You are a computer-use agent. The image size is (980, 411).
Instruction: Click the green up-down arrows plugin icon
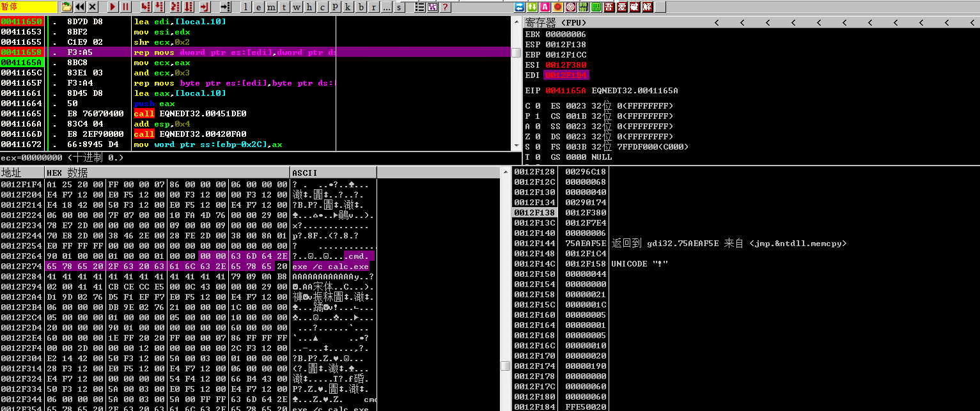(x=532, y=7)
